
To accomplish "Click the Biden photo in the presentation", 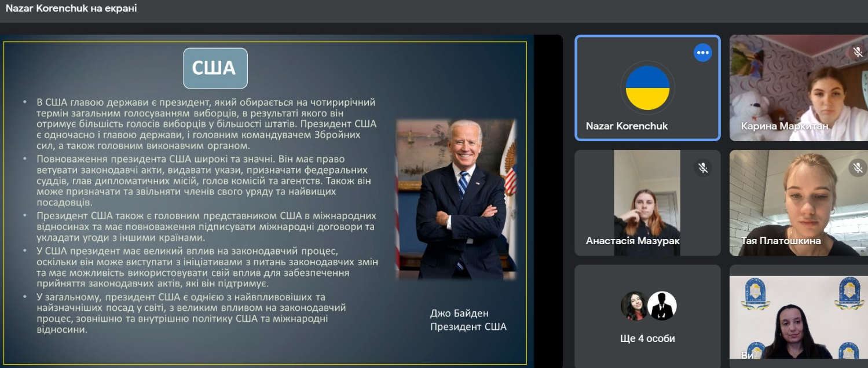I will coord(456,198).
